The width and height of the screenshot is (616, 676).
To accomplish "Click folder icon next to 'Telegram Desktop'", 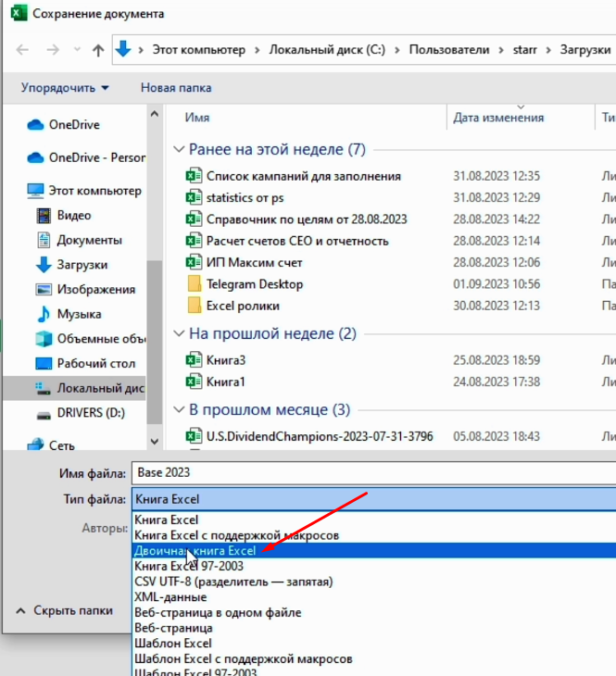I will 195,284.
